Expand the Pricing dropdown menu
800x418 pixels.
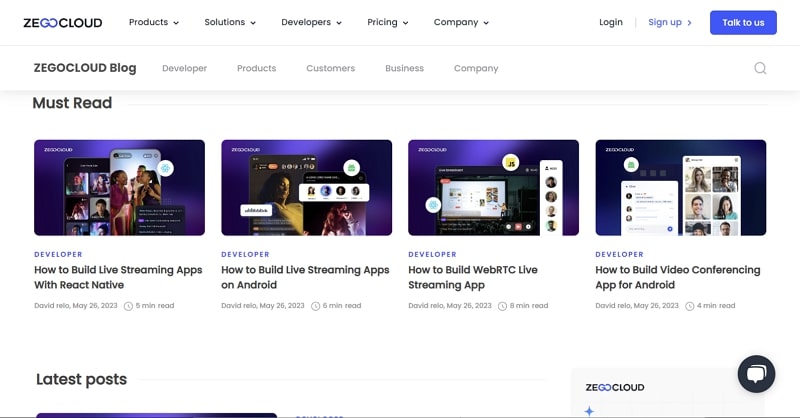click(388, 22)
